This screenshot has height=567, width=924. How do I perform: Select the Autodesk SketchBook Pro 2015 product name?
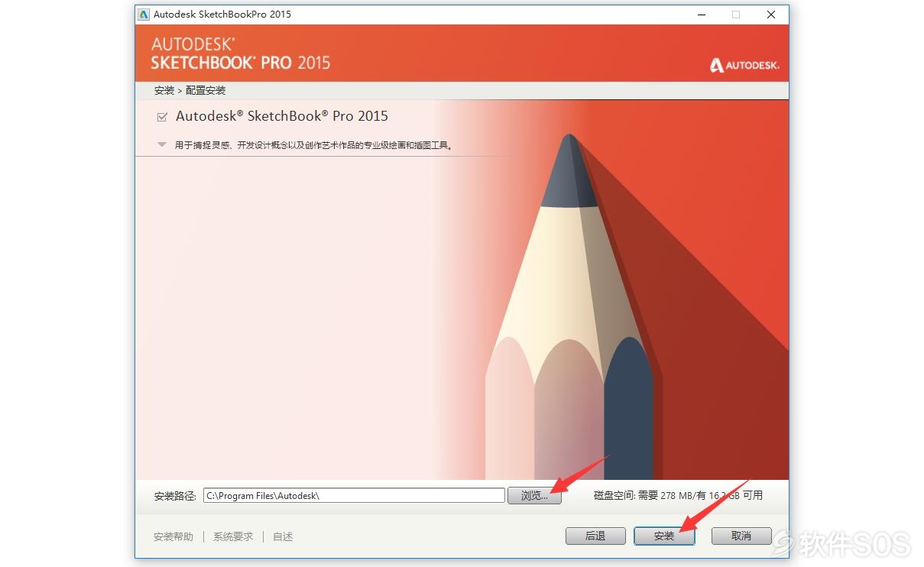coord(282,116)
